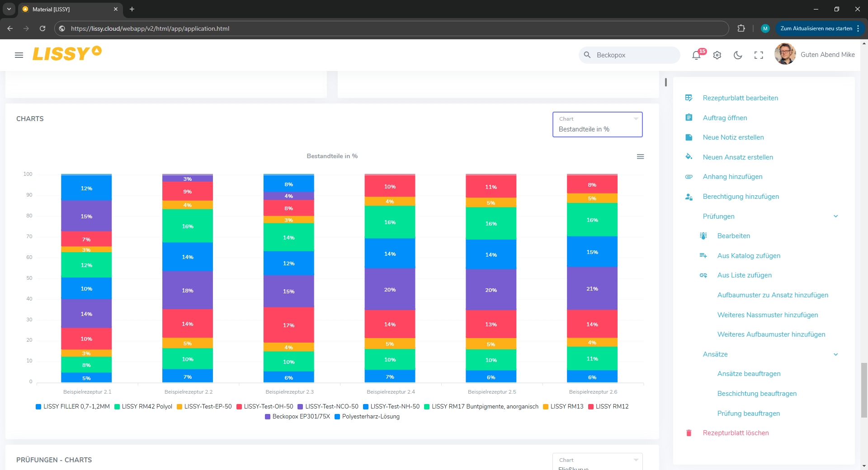
Task: Click the Aus Katalog zufügen list-add icon
Action: point(703,256)
